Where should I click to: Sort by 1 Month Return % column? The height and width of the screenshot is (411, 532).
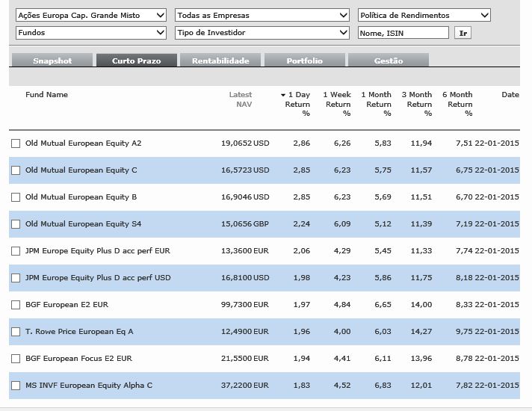tap(377, 104)
